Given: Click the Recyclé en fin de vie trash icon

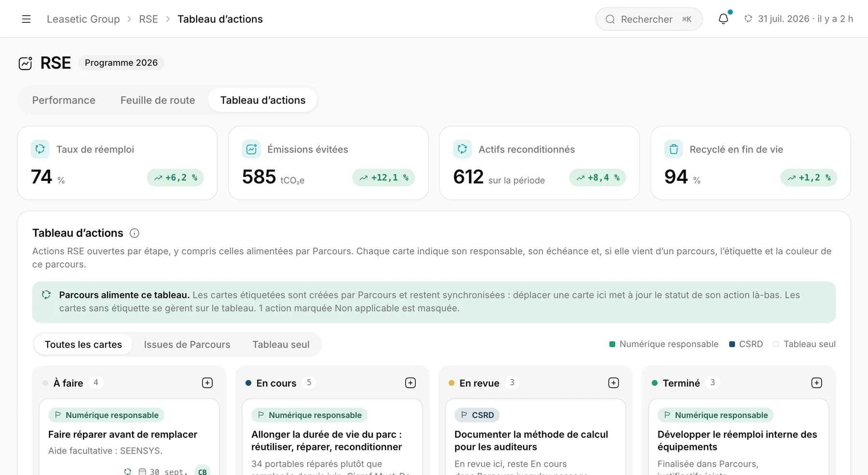Looking at the screenshot, I should [x=674, y=149].
